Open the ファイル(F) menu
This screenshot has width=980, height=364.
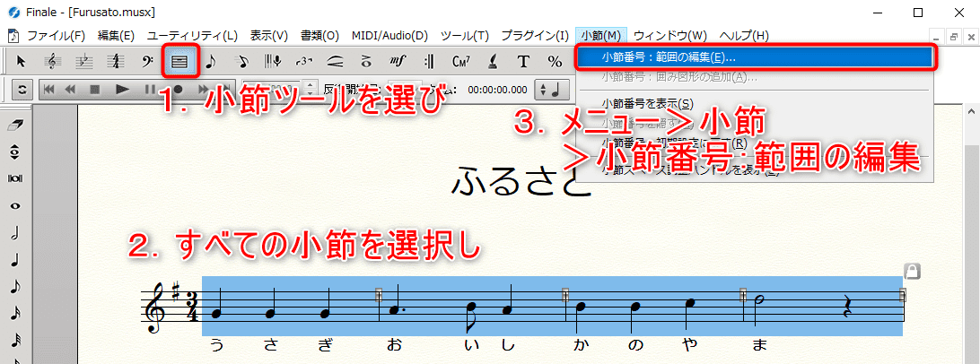(56, 36)
